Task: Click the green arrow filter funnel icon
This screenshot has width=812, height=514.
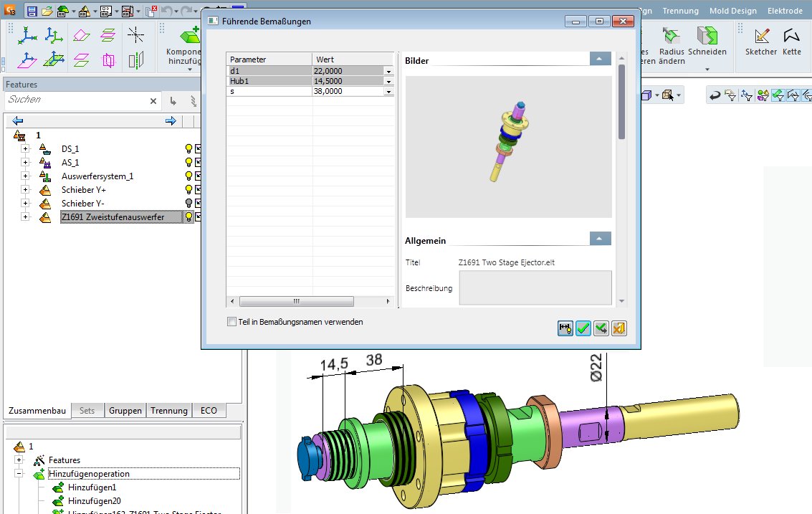Action: pyautogui.click(x=778, y=95)
